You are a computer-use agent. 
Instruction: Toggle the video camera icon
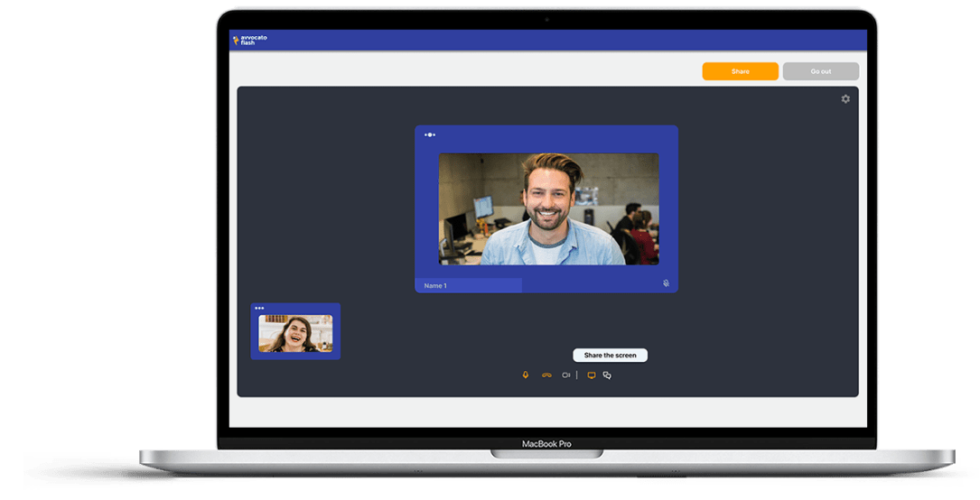point(566,375)
